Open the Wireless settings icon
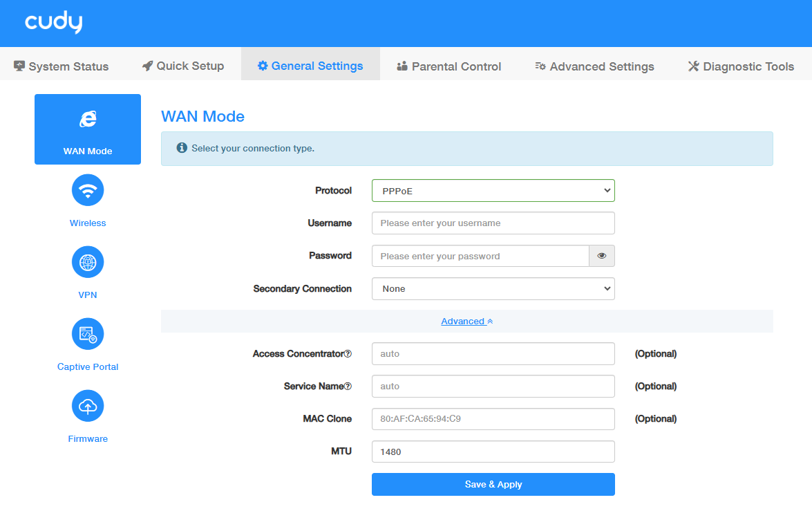Screen dimensions: 812x511 coord(88,190)
